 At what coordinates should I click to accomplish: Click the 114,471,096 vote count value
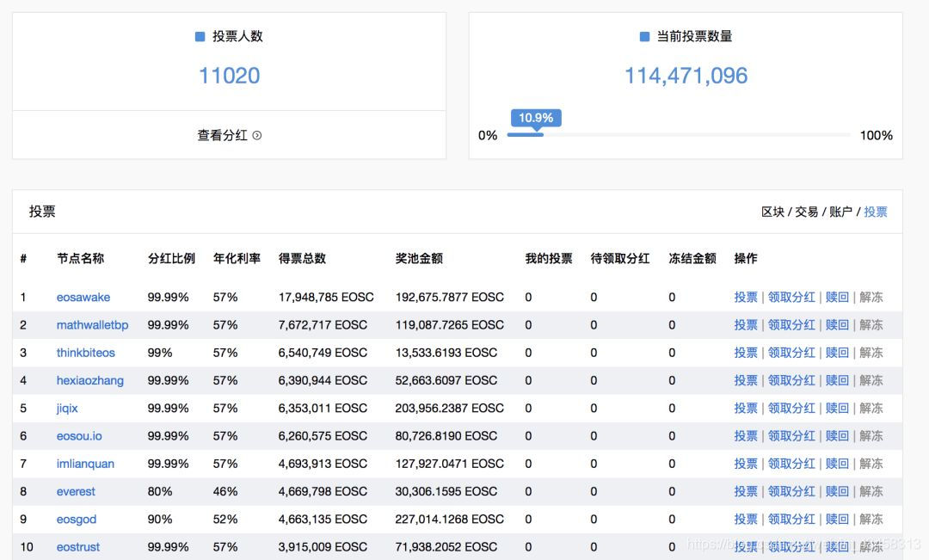click(x=686, y=76)
